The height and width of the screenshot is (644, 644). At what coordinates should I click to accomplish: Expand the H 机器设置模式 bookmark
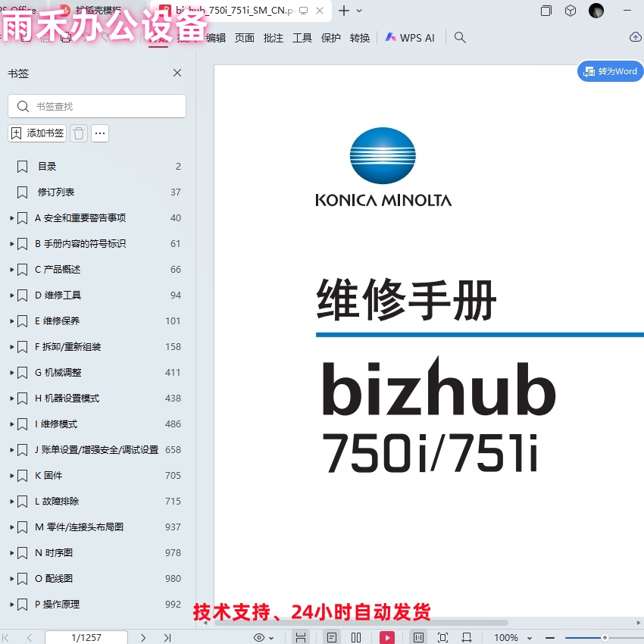(12, 399)
